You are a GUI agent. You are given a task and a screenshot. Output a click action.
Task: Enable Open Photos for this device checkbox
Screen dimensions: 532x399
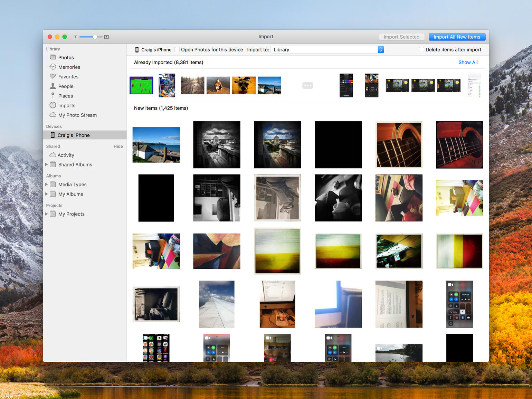point(177,49)
